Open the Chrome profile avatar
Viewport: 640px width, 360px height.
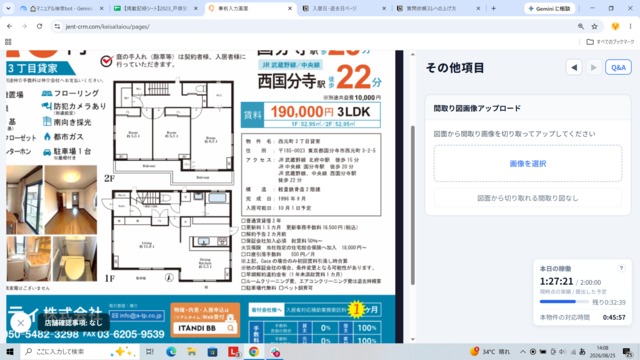click(615, 26)
